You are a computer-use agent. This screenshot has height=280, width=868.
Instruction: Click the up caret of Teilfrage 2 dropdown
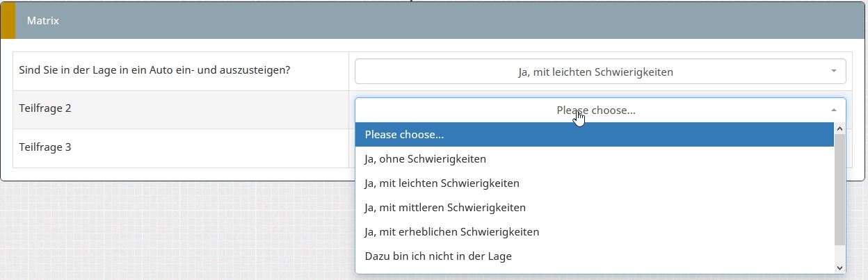[833, 110]
